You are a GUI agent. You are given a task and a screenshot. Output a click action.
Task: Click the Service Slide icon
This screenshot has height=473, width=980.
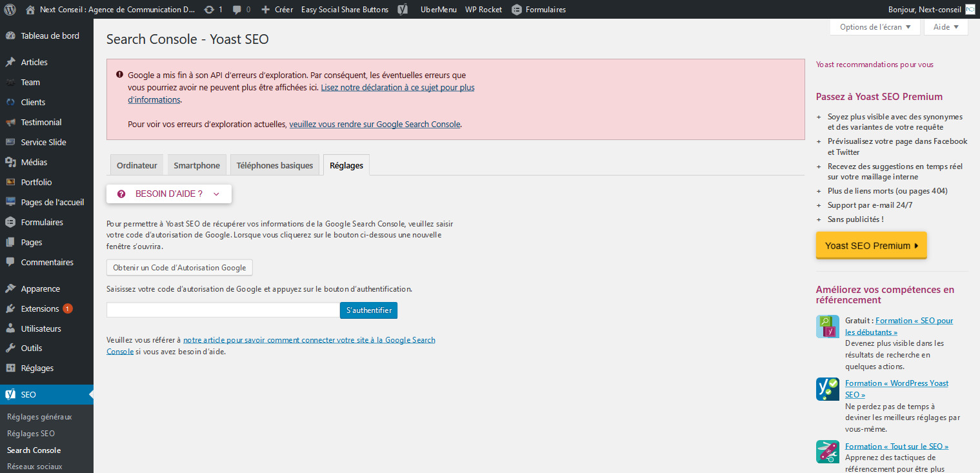pyautogui.click(x=10, y=142)
